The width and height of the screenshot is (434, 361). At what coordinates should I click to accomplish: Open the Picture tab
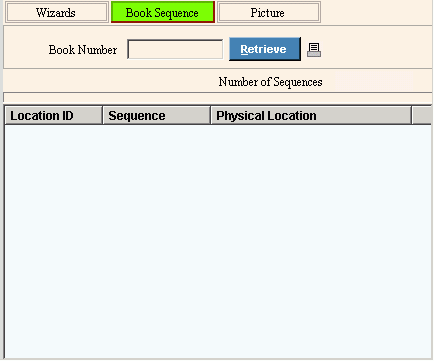click(x=269, y=13)
